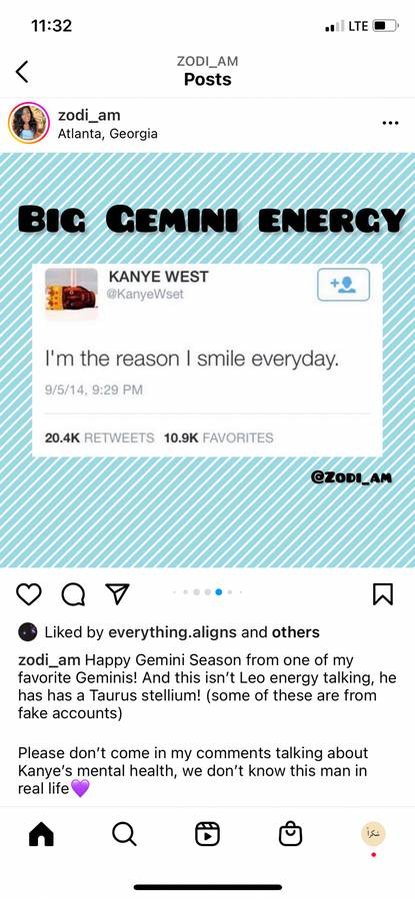
Task: Open the Atlanta, Georgia location link
Action: [x=108, y=134]
